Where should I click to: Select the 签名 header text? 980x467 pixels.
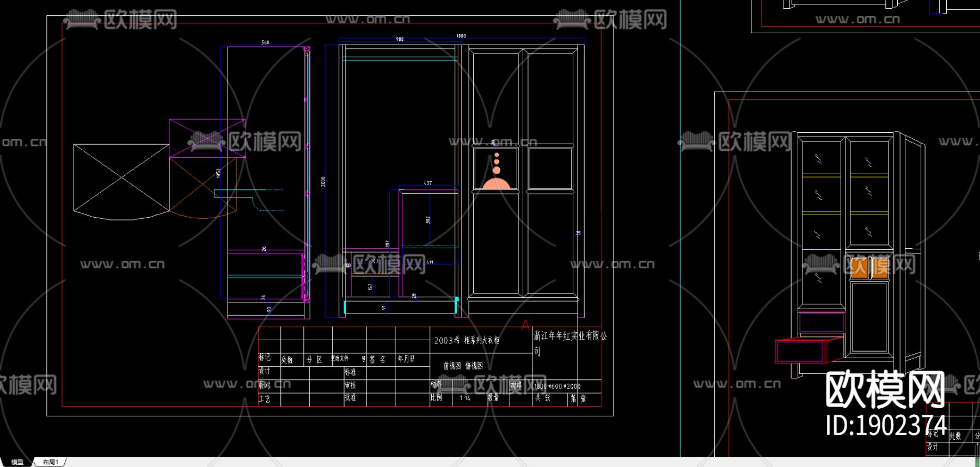[x=377, y=359]
